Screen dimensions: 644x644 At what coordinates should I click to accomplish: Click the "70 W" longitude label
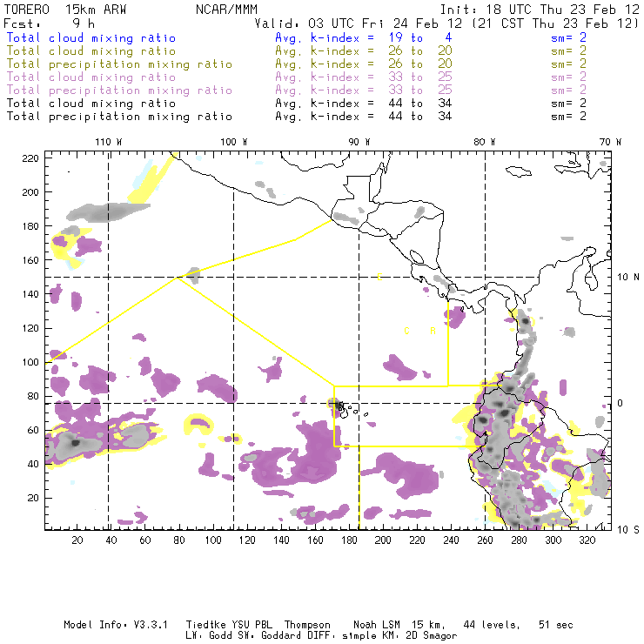[610, 142]
